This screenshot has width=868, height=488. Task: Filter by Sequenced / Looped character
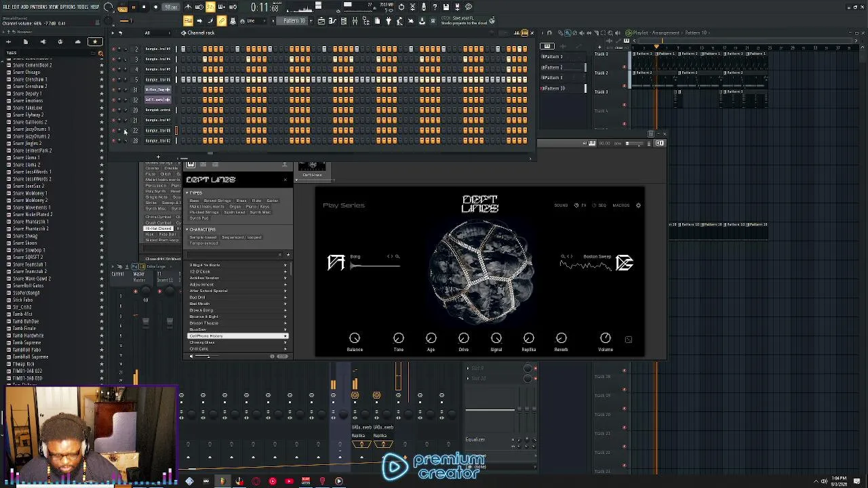coord(241,237)
